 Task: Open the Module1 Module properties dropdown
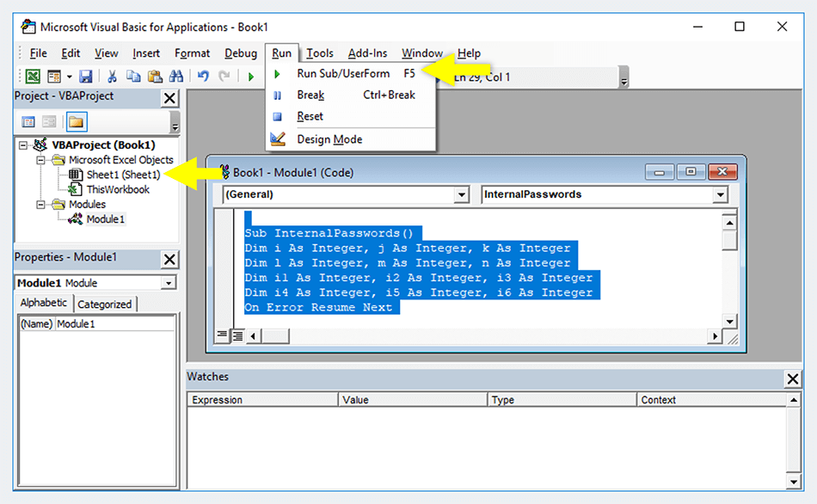point(169,283)
